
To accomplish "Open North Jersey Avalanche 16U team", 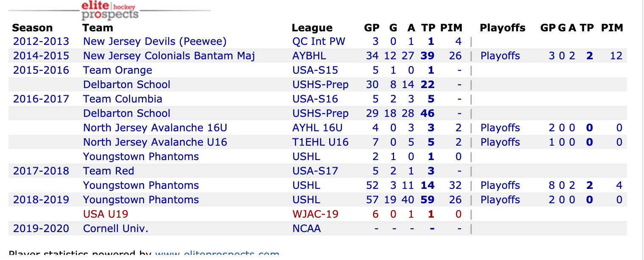I will click(x=155, y=128).
